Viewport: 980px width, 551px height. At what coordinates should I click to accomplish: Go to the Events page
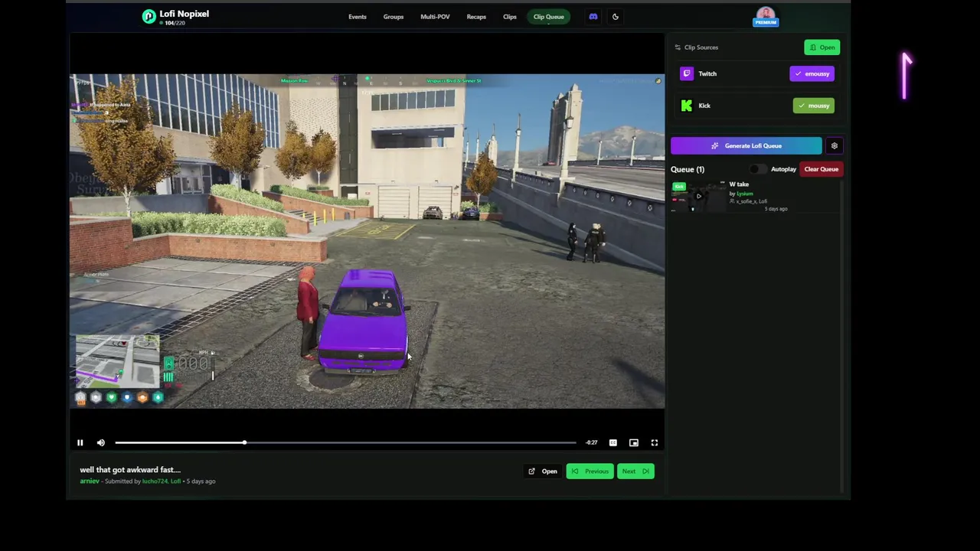358,16
